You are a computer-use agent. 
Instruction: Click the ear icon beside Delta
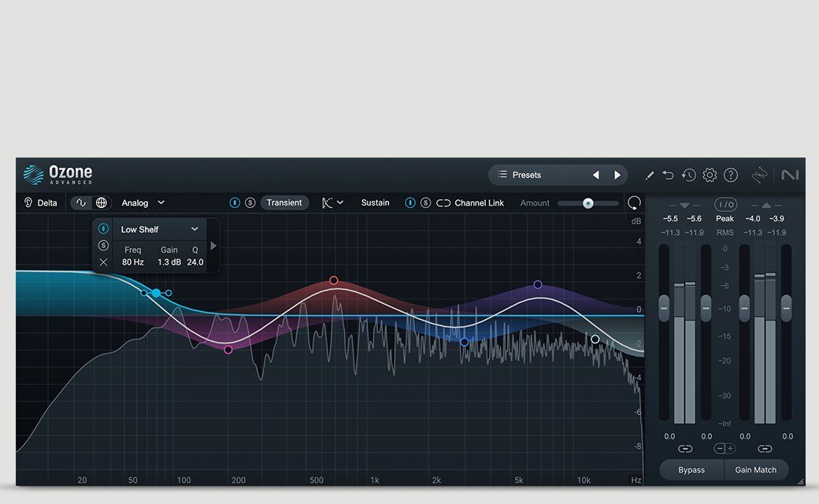click(28, 202)
